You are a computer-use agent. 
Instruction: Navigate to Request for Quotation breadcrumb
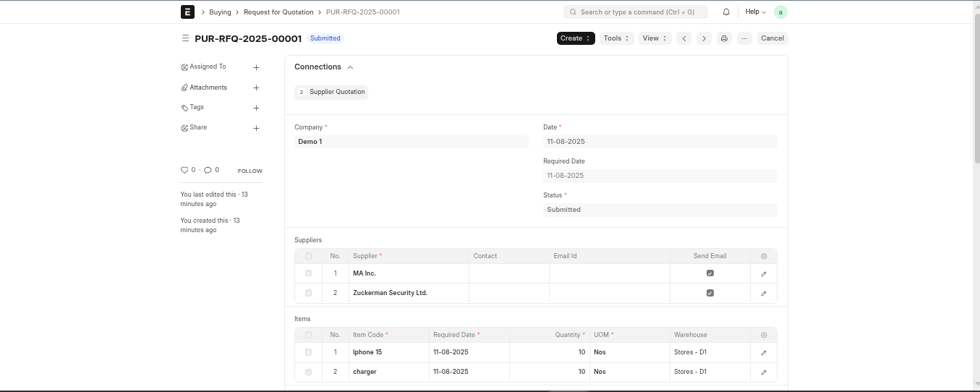(278, 12)
